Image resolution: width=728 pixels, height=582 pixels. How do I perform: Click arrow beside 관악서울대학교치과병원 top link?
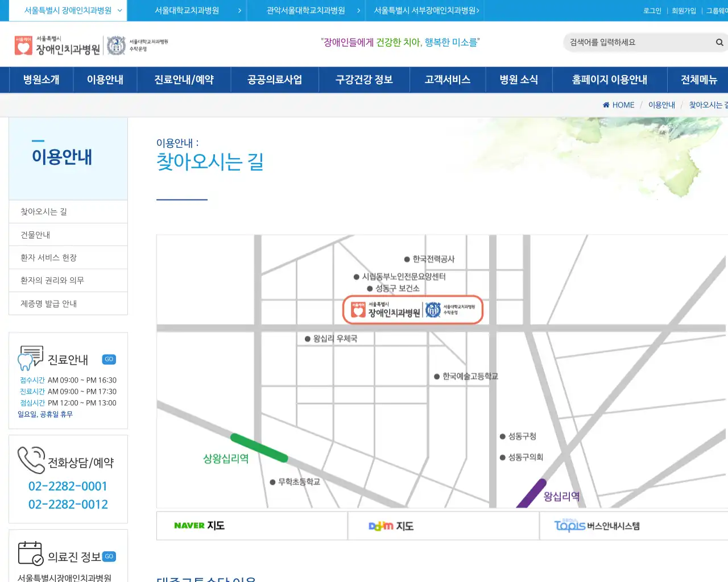[359, 10]
